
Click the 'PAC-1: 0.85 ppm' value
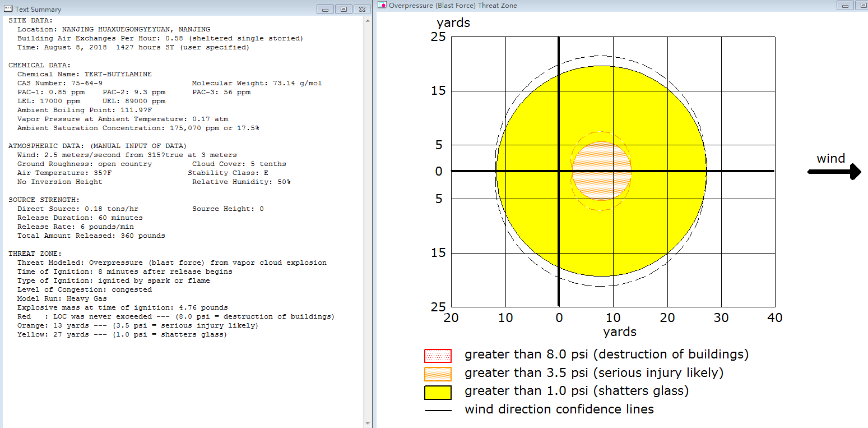(51, 92)
